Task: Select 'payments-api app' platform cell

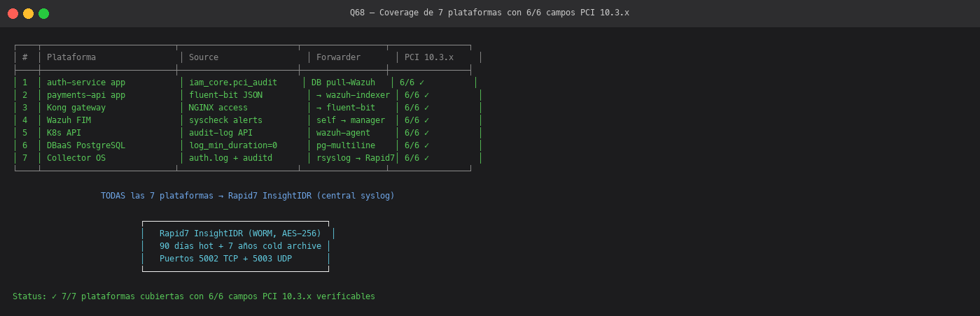Action: [x=86, y=95]
